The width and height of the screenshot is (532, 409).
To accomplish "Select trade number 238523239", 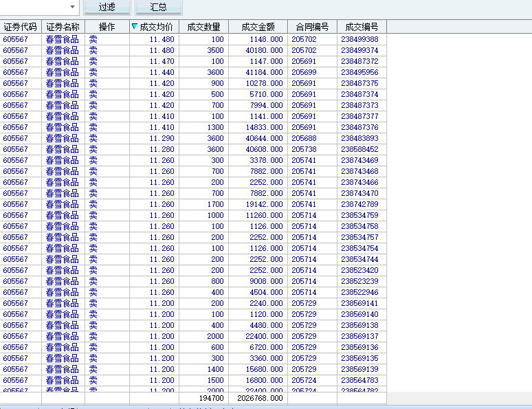I will [359, 281].
